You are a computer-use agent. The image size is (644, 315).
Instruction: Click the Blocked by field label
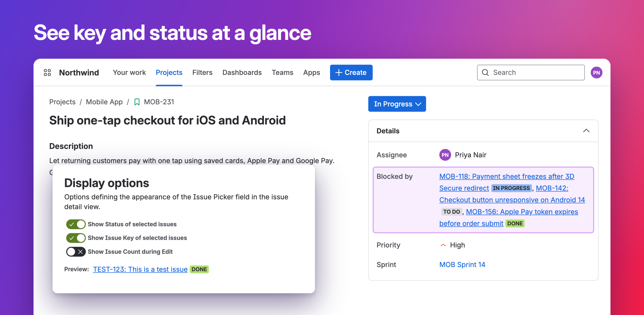pyautogui.click(x=394, y=176)
